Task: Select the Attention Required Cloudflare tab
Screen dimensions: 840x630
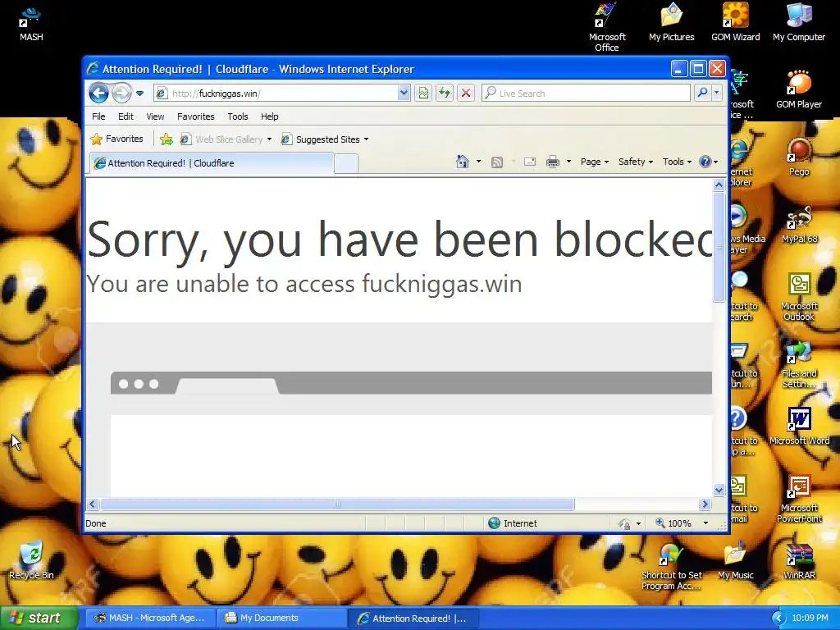Action: [212, 163]
